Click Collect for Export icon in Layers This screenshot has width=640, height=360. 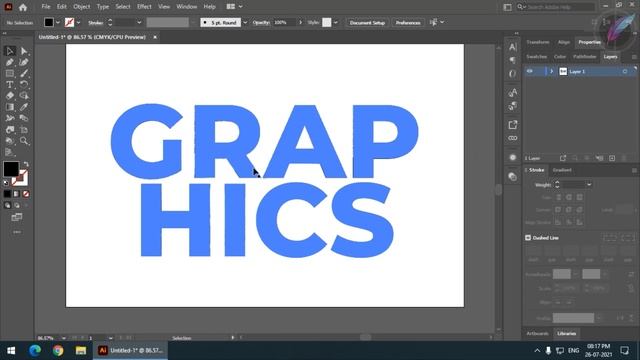(563, 158)
